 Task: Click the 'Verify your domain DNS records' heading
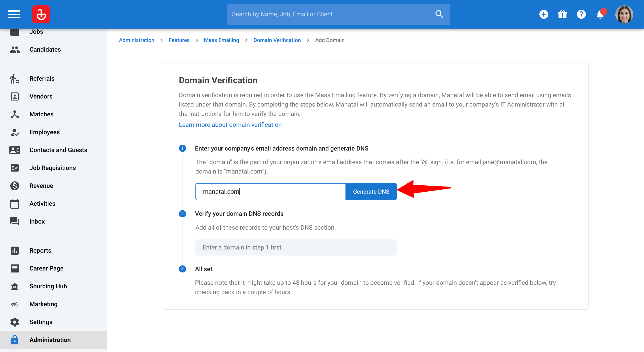[x=239, y=214]
